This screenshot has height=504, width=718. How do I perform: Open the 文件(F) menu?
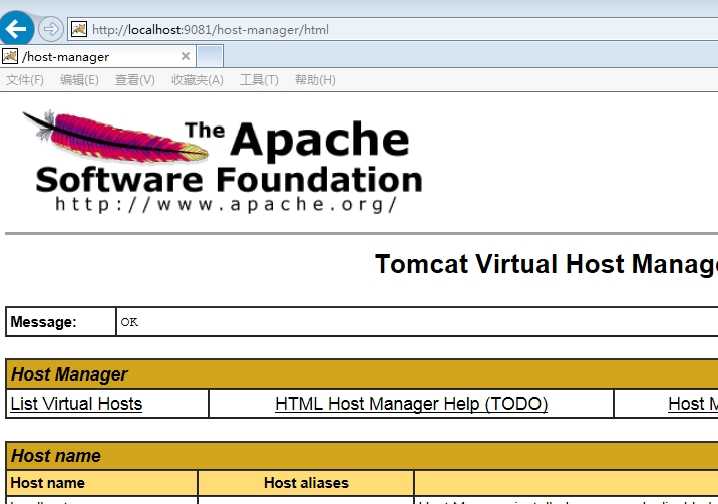25,80
